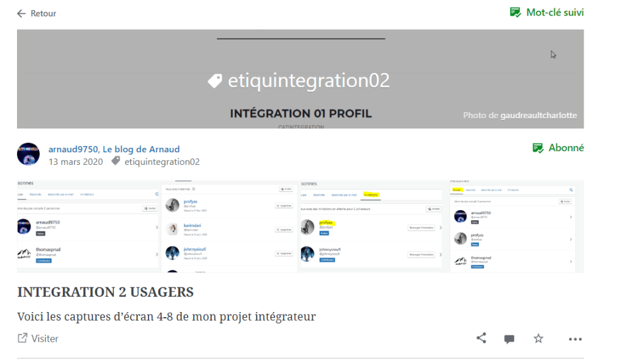Toggle the Mot-clé suivi follow status
Viewport: 644px width, 363px height.
(x=546, y=13)
